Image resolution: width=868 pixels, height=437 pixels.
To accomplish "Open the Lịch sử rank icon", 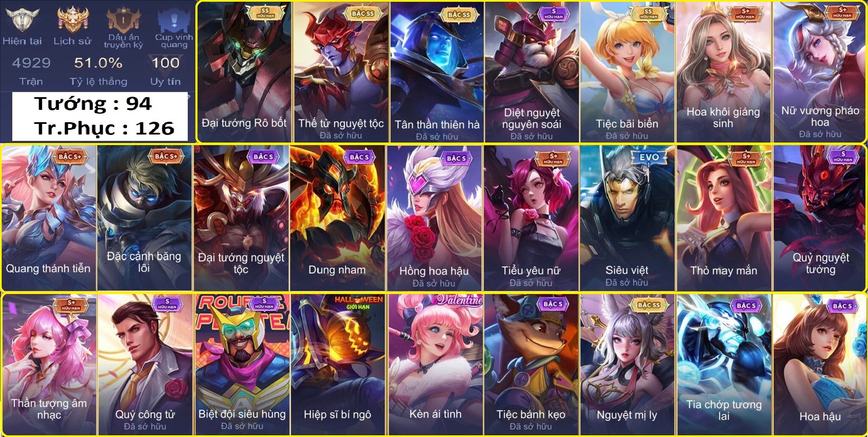I will [x=72, y=20].
